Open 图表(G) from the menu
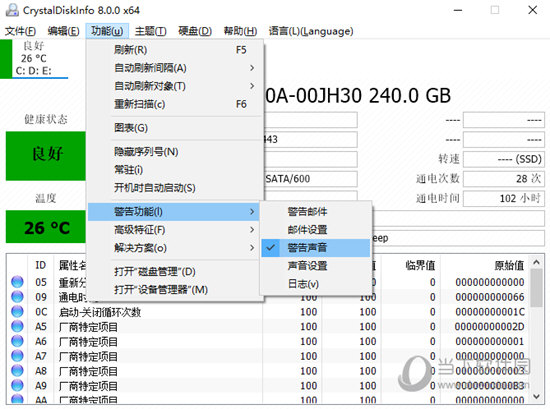Screen dimensions: 550x409 point(175,128)
